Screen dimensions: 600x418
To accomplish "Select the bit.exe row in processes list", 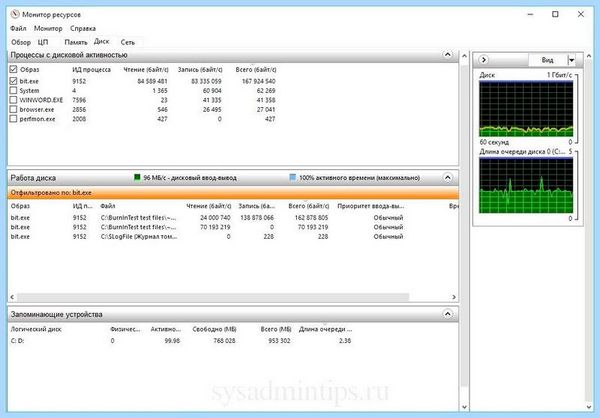I will [x=142, y=81].
